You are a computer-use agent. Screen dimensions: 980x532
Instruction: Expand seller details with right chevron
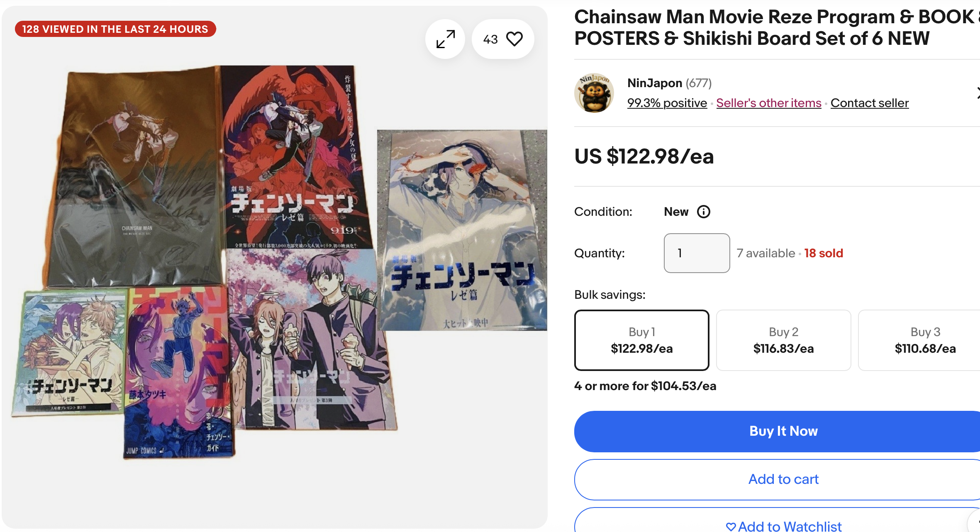pos(977,93)
